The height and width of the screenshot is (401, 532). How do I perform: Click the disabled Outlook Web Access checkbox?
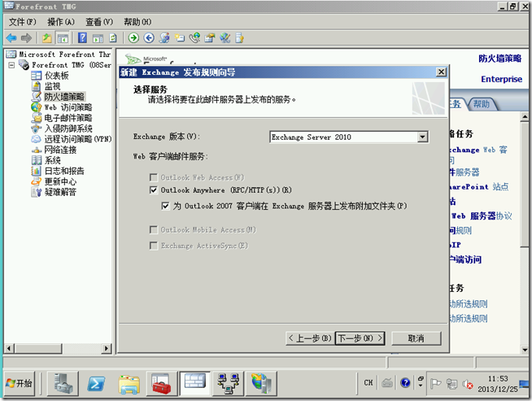pos(154,177)
